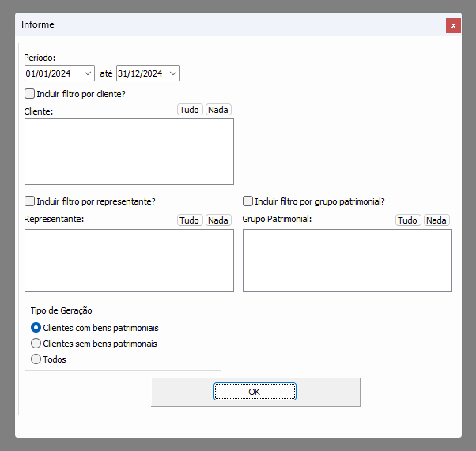Confirm the dialog with OK button
Viewport: 476px width, 451px height.
point(255,392)
